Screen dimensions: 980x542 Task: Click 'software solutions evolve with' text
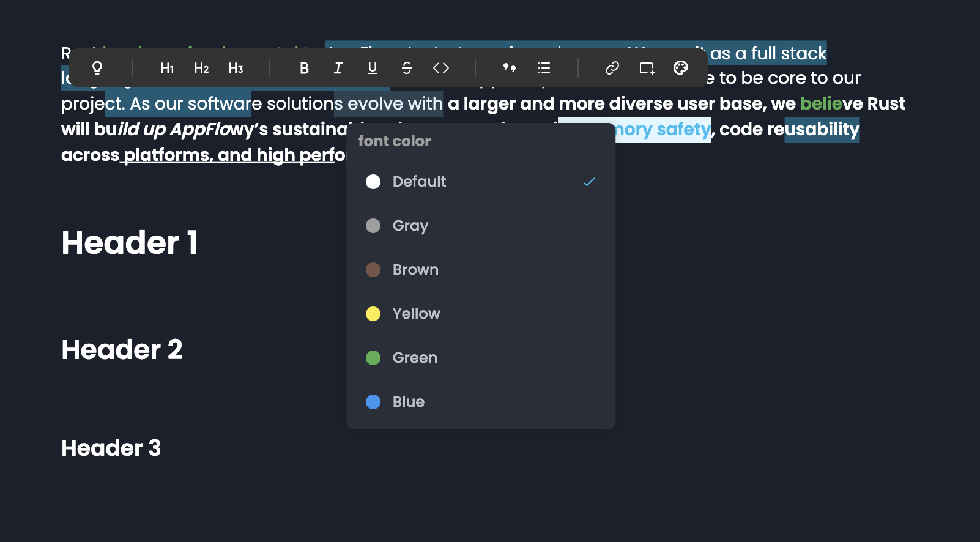315,103
